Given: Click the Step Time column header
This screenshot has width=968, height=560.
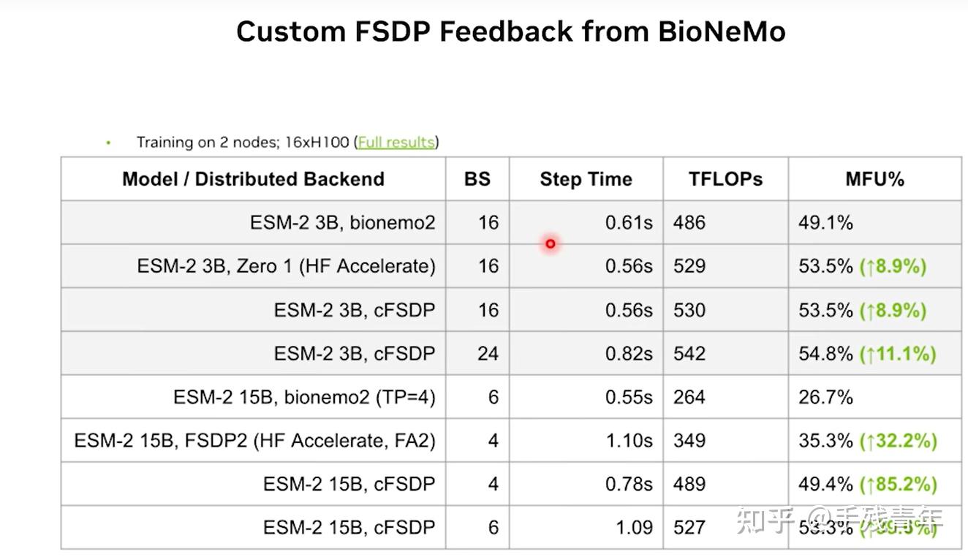Looking at the screenshot, I should [x=586, y=179].
